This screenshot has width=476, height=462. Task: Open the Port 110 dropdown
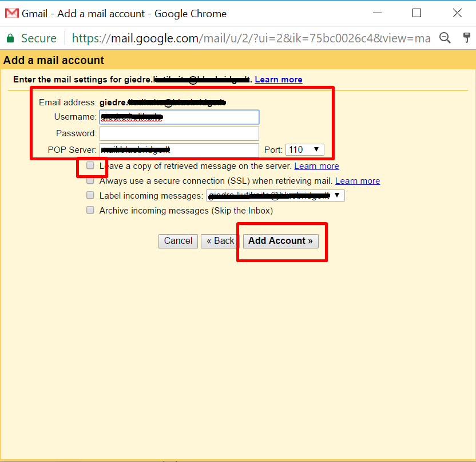coord(304,150)
